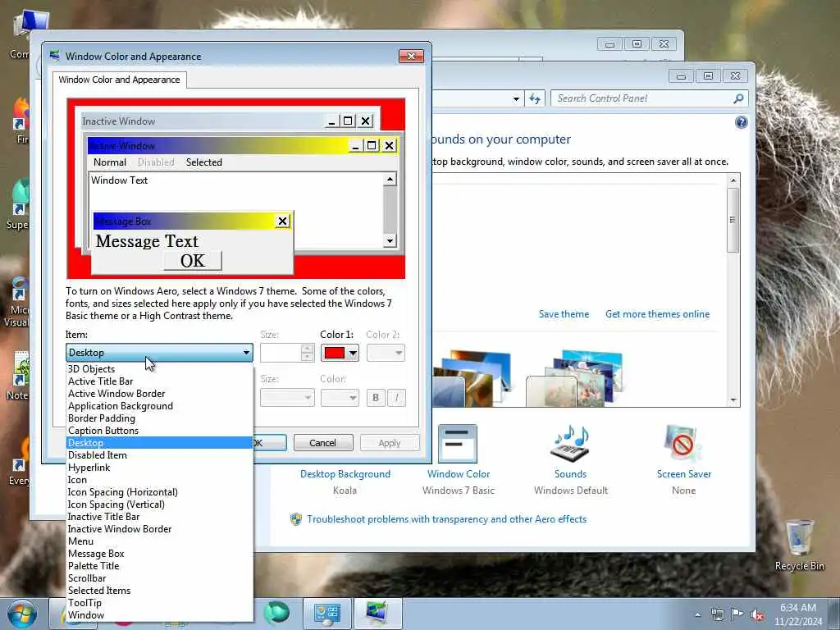Open the Sounds settings icon
The height and width of the screenshot is (630, 840).
point(571,444)
